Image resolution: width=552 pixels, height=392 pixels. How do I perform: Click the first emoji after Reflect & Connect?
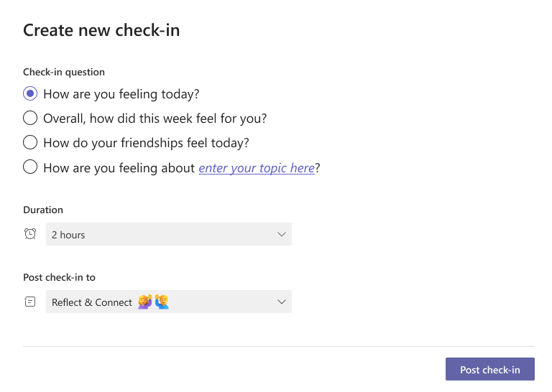(144, 302)
